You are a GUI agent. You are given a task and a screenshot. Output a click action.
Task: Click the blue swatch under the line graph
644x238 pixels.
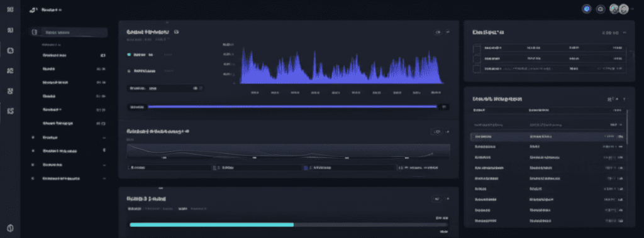pos(305,168)
